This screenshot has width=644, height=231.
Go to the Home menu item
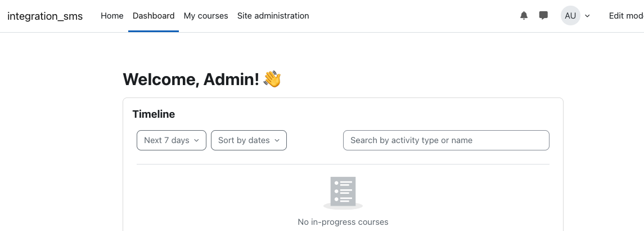[x=112, y=16]
